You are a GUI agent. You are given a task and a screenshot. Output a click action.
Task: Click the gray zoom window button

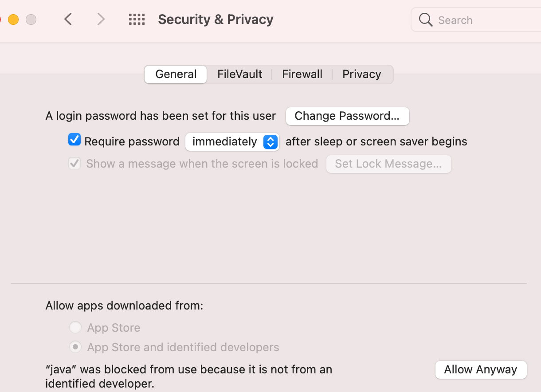[x=31, y=20]
